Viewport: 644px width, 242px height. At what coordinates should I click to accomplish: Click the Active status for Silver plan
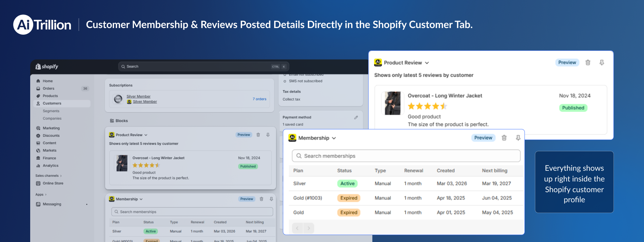point(347,183)
